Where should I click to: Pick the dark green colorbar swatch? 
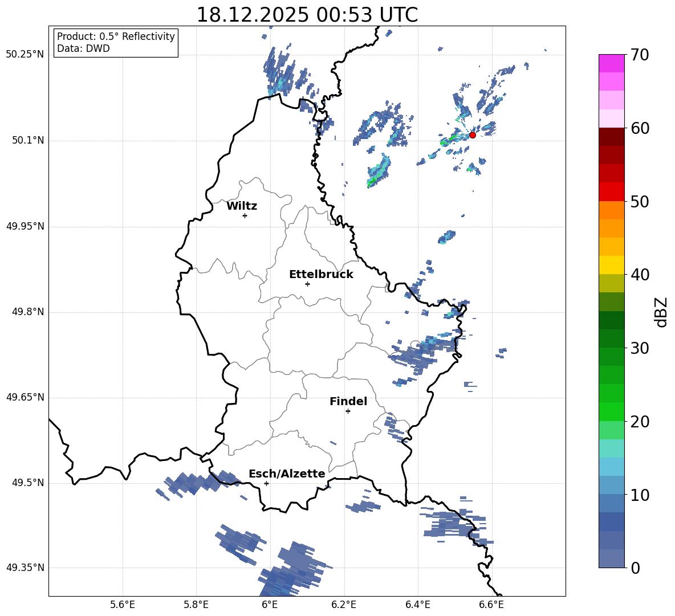pyautogui.click(x=612, y=320)
